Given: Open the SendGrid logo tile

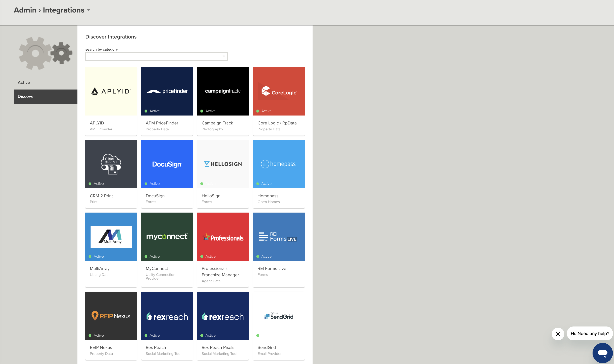Looking at the screenshot, I should 279,316.
